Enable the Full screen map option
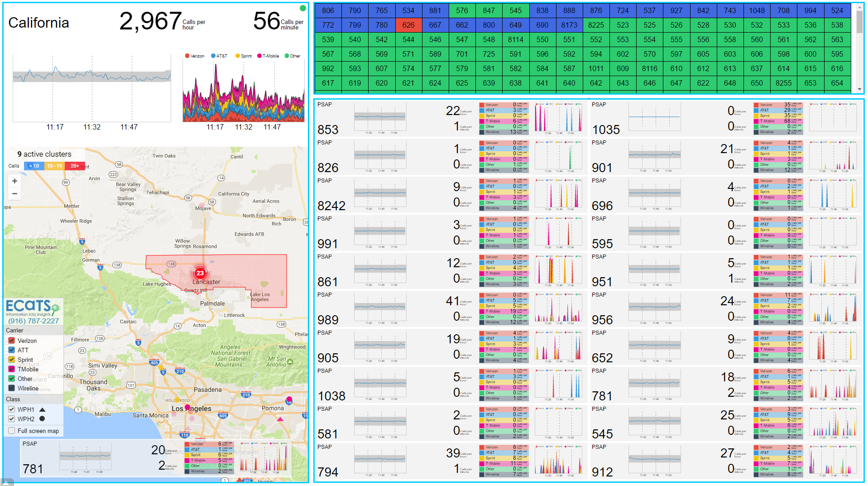This screenshot has width=868, height=486. coord(11,430)
